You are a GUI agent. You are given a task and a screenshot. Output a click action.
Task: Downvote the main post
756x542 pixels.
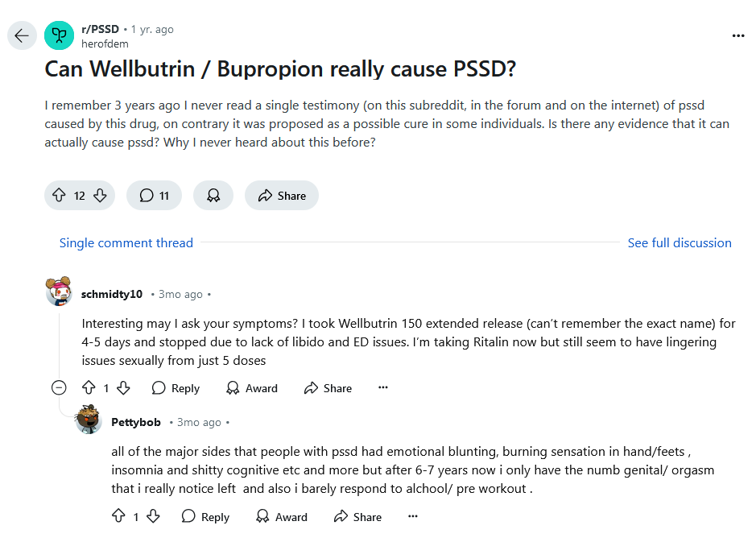[x=100, y=195]
